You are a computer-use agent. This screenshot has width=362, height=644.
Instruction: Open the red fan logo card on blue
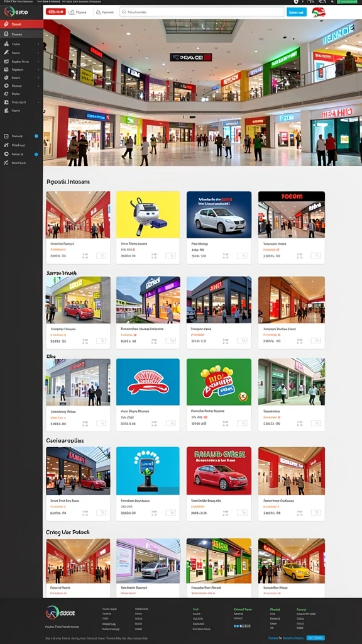tap(148, 395)
